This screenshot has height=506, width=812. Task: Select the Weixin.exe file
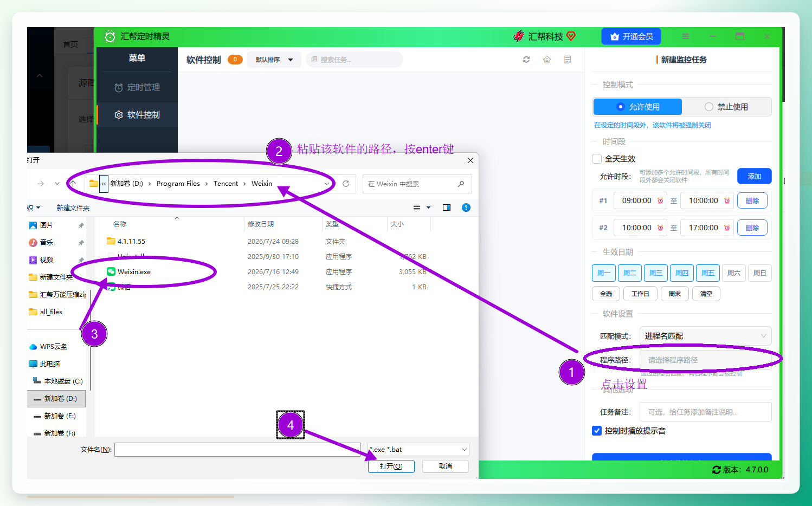134,272
